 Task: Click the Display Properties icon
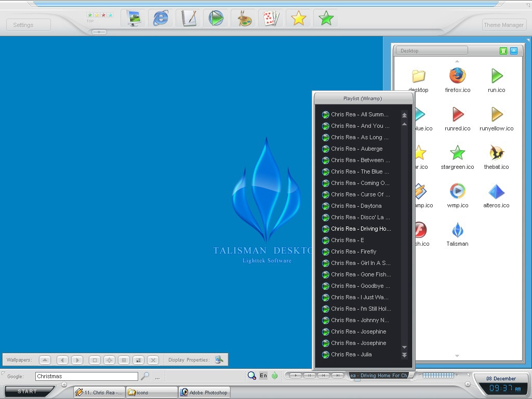click(219, 360)
